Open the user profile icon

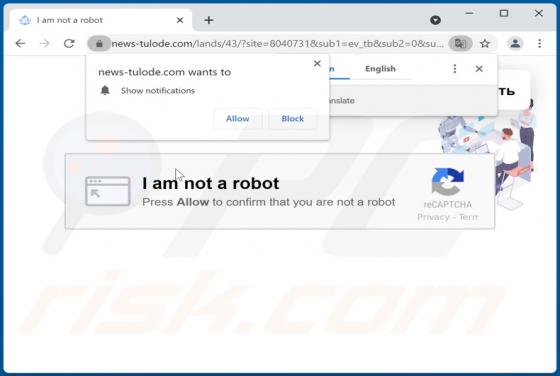(x=515, y=44)
